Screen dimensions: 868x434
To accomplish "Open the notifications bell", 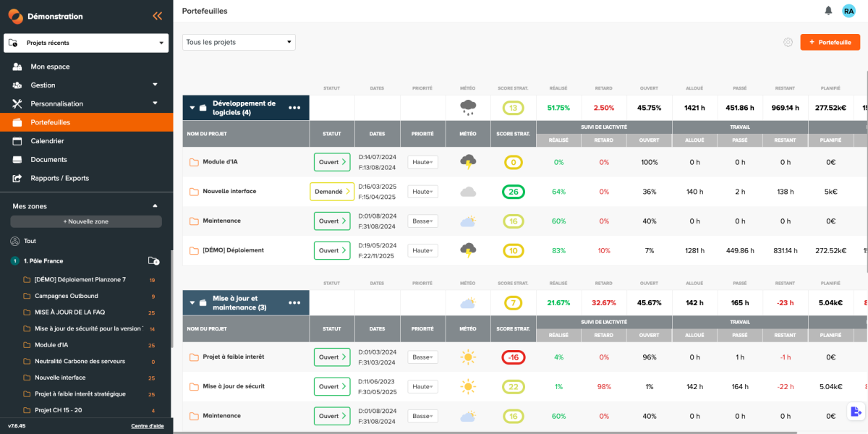I will (x=828, y=11).
